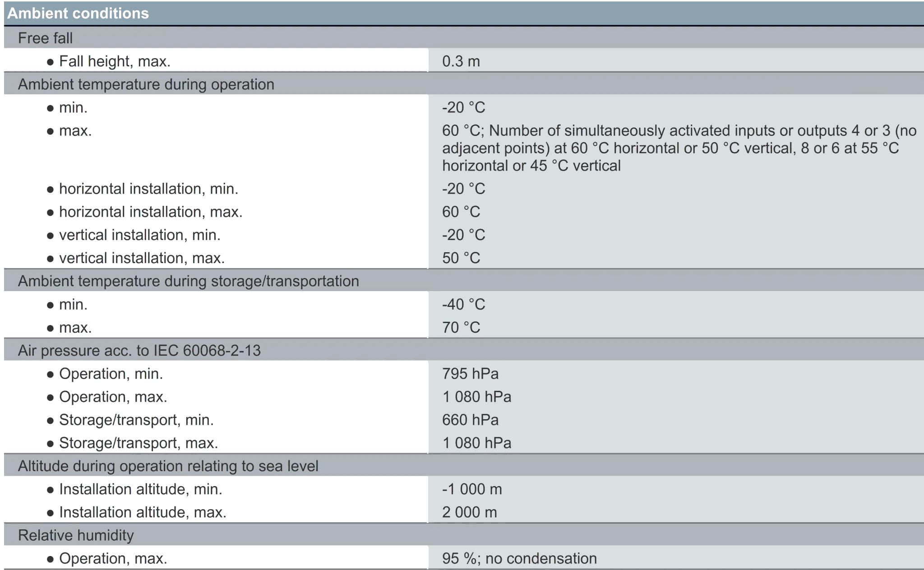The height and width of the screenshot is (570, 924).
Task: Select the '0.3 m' fall height value
Action: [461, 61]
